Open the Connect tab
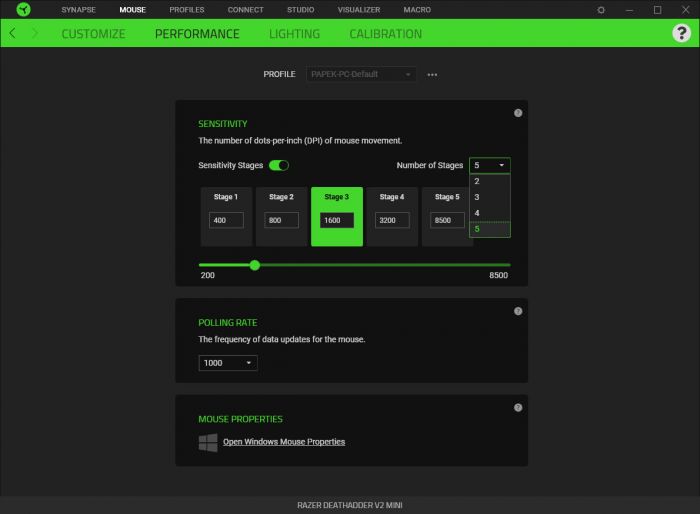Viewport: 700px width, 514px height. coord(246,9)
